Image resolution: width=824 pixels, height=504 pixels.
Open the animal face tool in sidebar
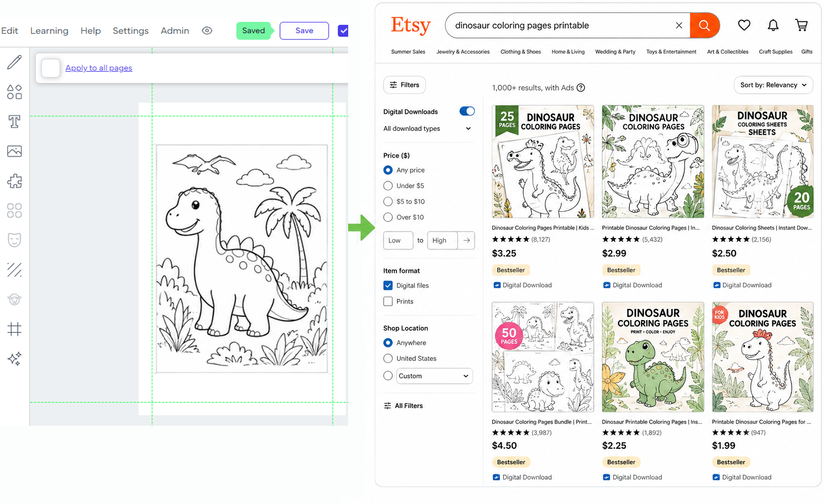14,300
